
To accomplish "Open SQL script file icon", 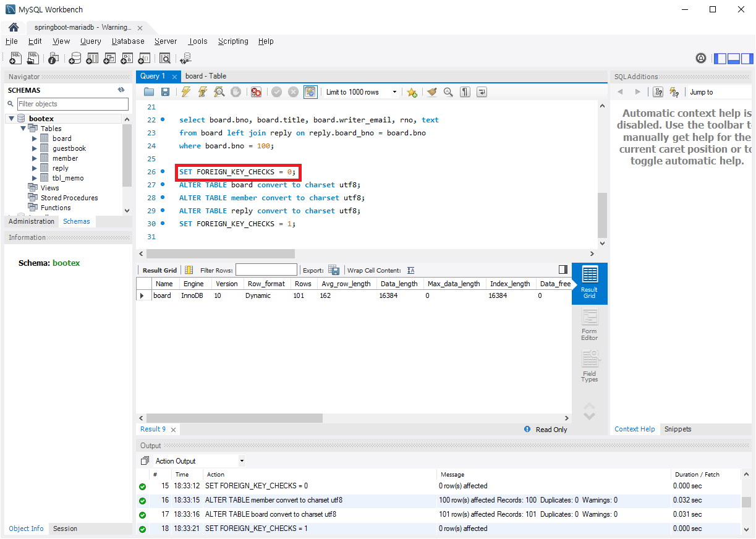I will coord(33,58).
